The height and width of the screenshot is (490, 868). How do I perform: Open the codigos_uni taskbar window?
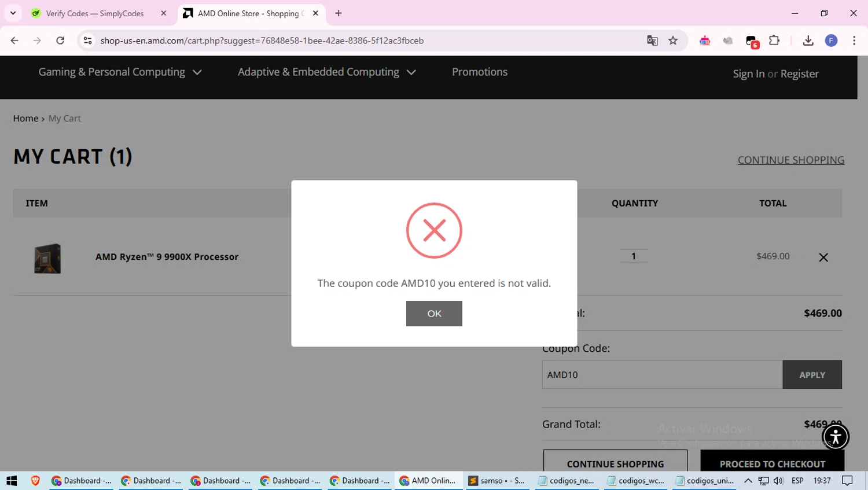(x=705, y=481)
